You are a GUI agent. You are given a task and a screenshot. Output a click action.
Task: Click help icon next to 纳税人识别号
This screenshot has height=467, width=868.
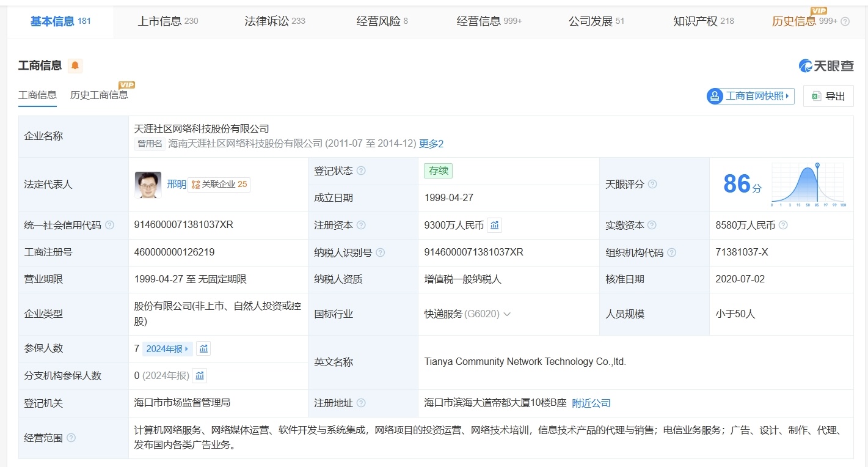click(381, 252)
